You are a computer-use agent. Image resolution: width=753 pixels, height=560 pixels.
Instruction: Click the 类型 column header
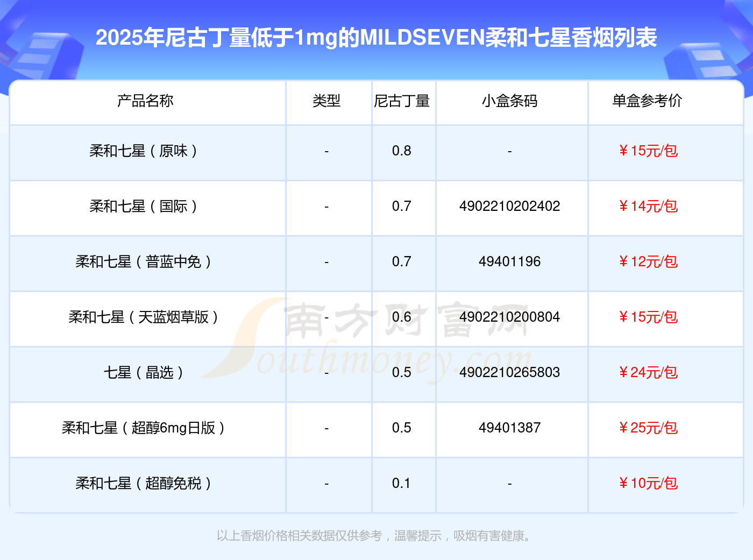pyautogui.click(x=326, y=101)
